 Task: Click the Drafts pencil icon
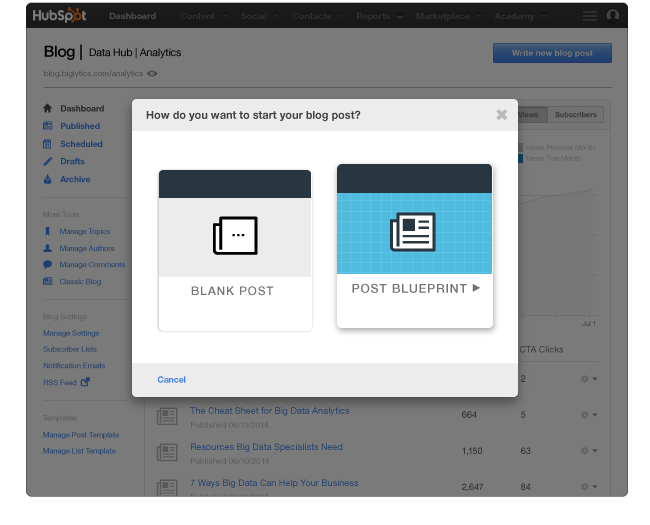pos(48,161)
